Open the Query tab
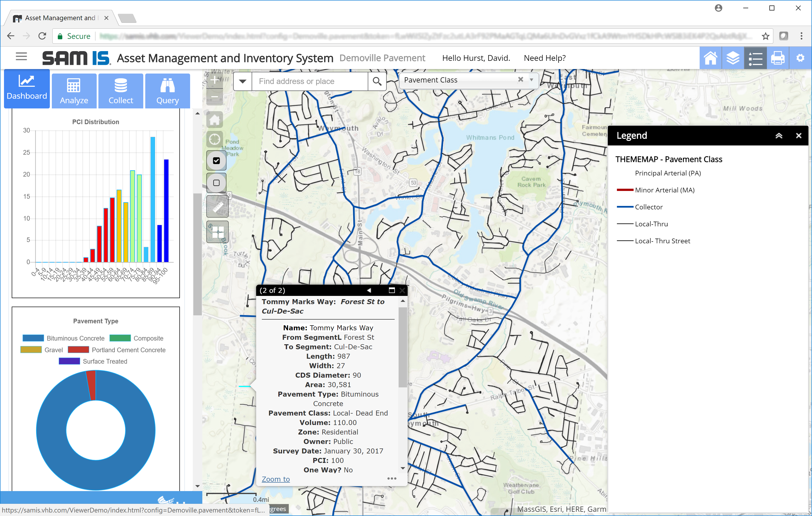The image size is (812, 516). pos(168,91)
